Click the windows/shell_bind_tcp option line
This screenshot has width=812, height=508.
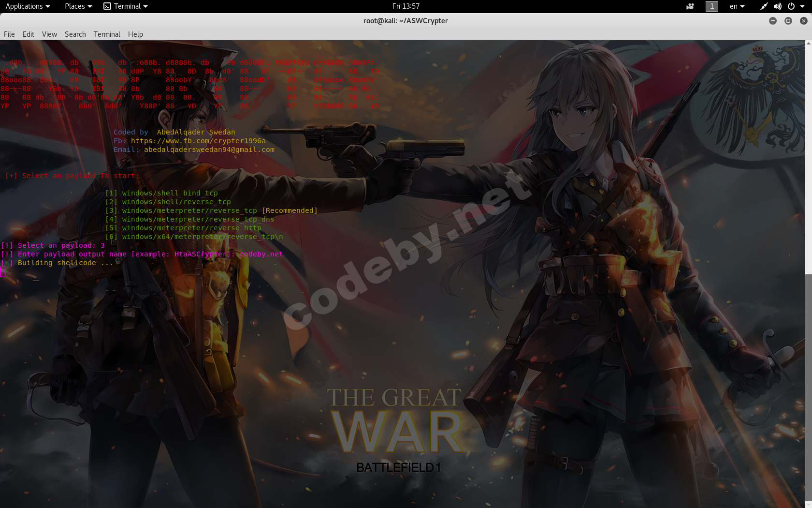point(161,193)
